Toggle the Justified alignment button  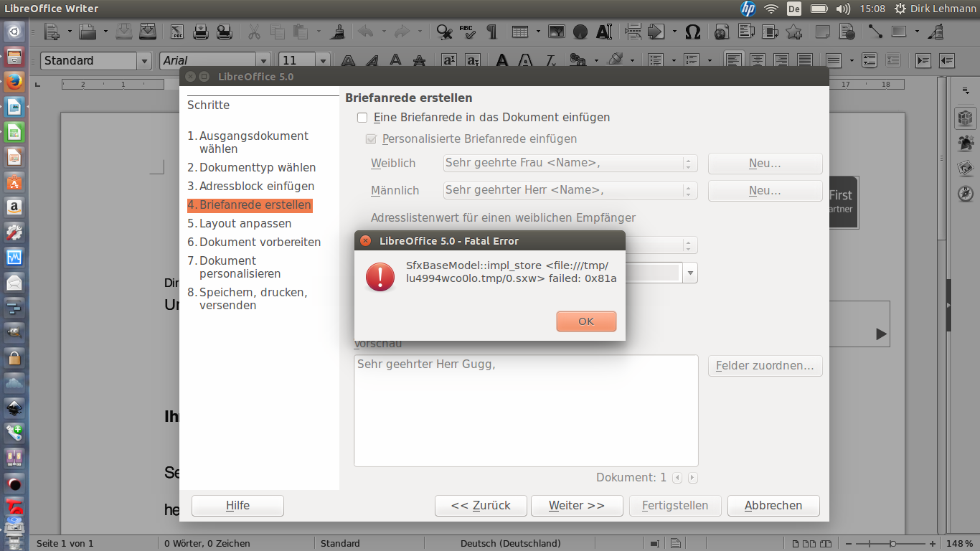pyautogui.click(x=805, y=60)
